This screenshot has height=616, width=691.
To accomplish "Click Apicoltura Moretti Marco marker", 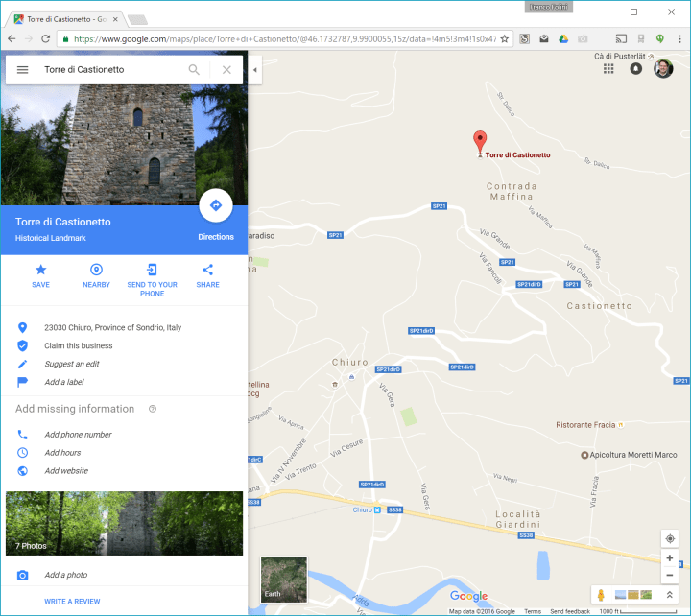I will [584, 455].
